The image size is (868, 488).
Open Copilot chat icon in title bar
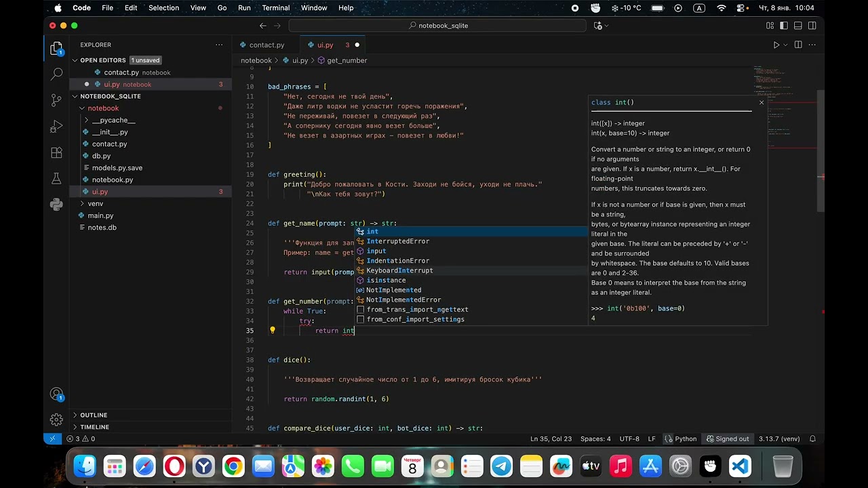(598, 26)
